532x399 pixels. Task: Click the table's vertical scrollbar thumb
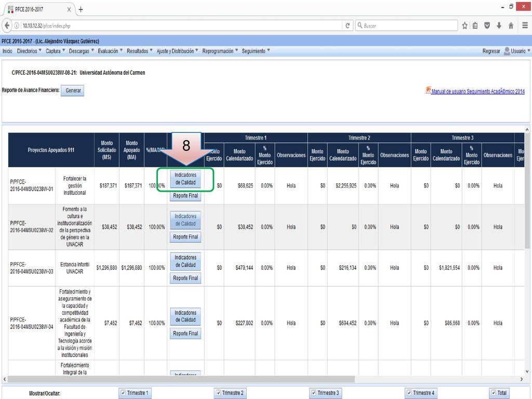tap(527, 191)
